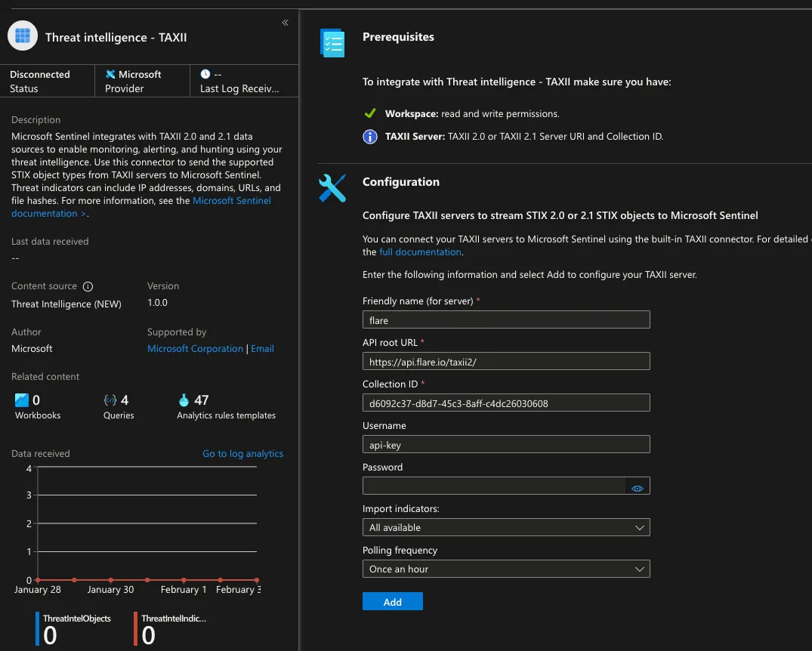Click the Prerequisites checklist icon
Viewport: 812px width, 651px height.
point(332,43)
